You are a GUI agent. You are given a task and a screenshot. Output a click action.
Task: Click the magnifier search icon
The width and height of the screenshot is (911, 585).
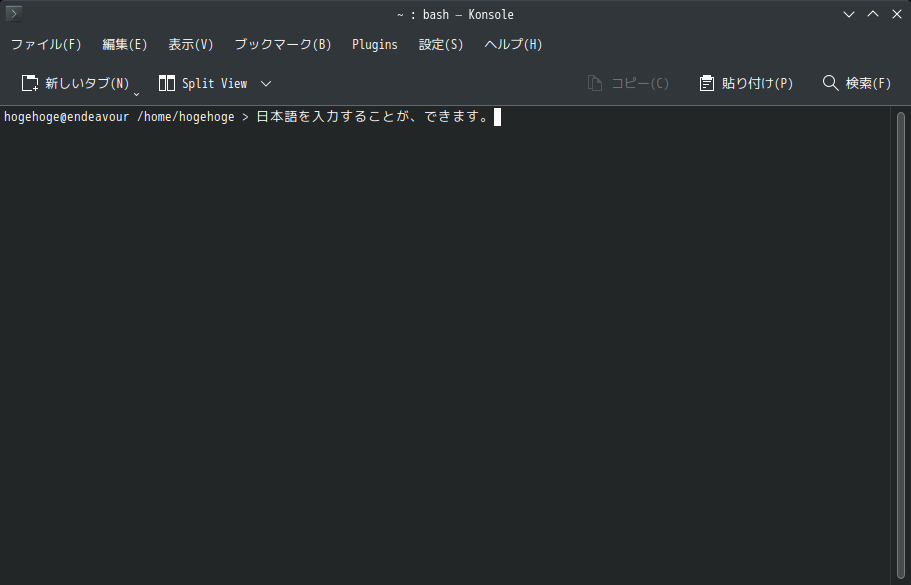pyautogui.click(x=831, y=83)
